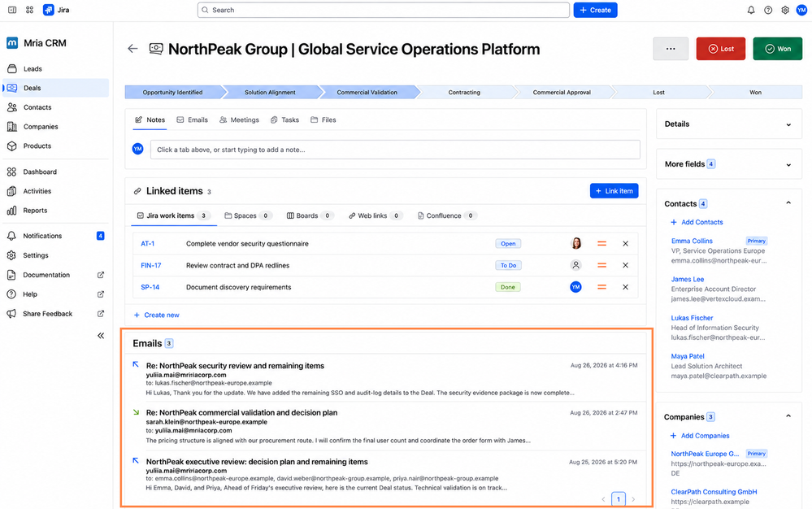Switch to the Tasks tab
The image size is (812, 509).
(x=284, y=120)
